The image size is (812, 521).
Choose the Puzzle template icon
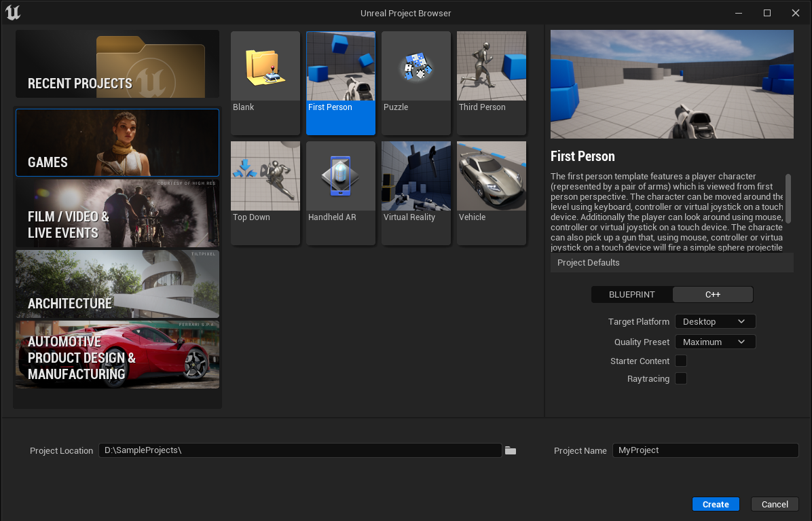[x=416, y=67]
